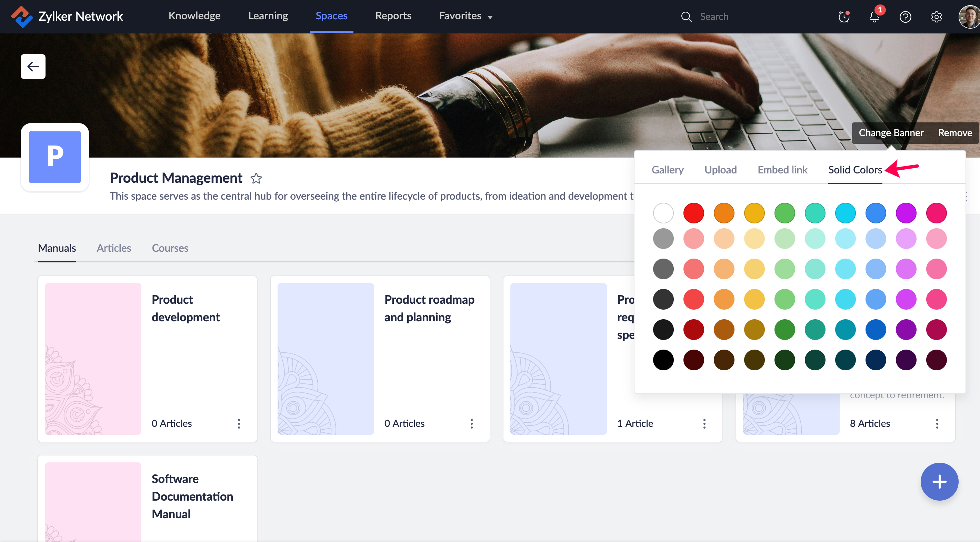Switch to the Upload tab
Viewport: 980px width, 542px height.
[720, 170]
